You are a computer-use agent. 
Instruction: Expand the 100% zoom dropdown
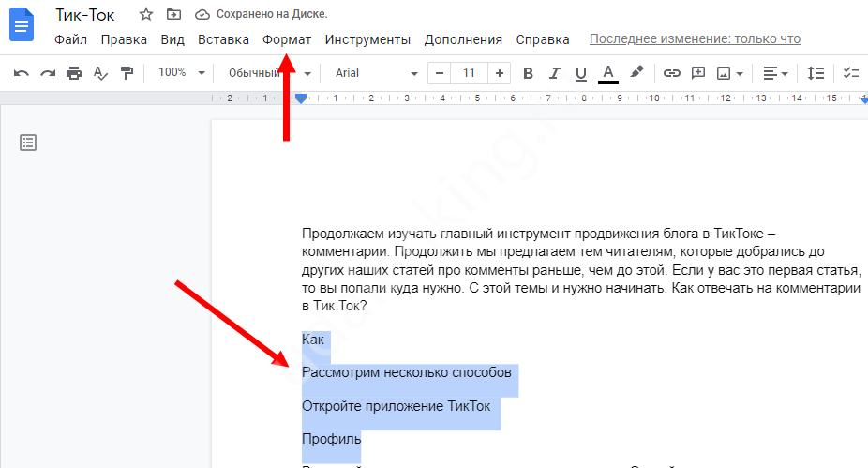[180, 73]
